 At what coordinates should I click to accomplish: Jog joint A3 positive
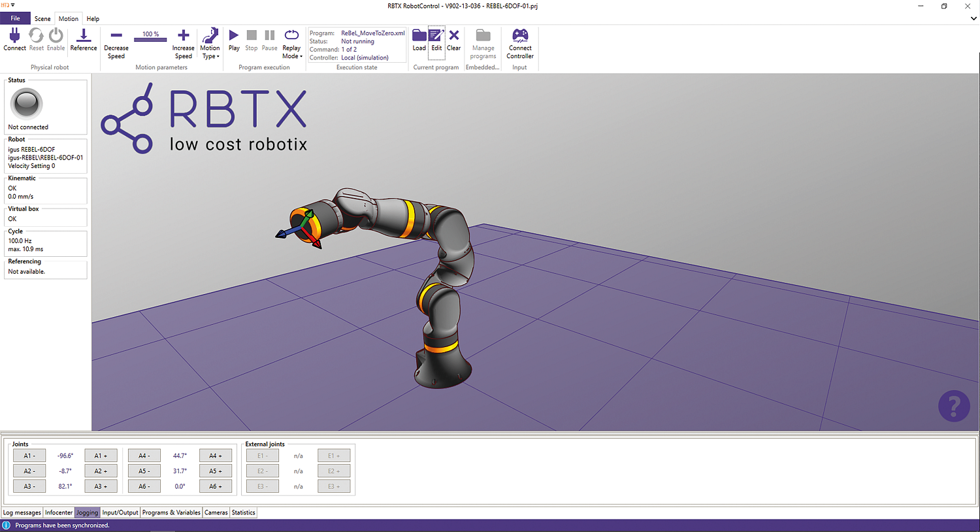pyautogui.click(x=101, y=486)
